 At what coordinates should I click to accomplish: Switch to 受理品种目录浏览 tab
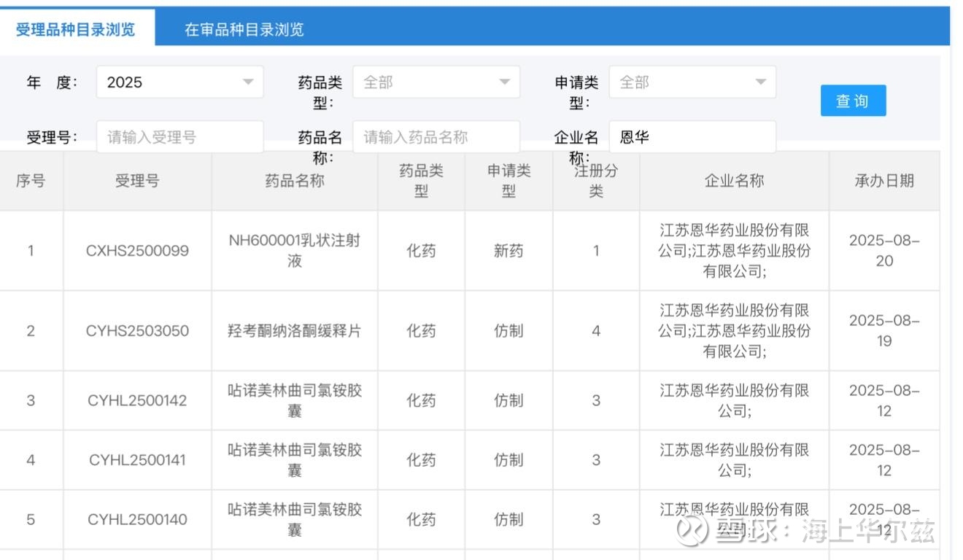[x=76, y=29]
